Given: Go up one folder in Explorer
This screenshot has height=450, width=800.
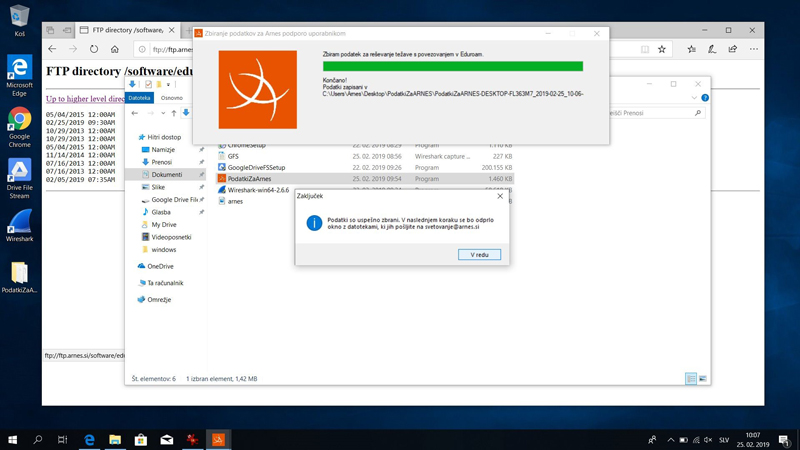Looking at the screenshot, I should point(173,113).
